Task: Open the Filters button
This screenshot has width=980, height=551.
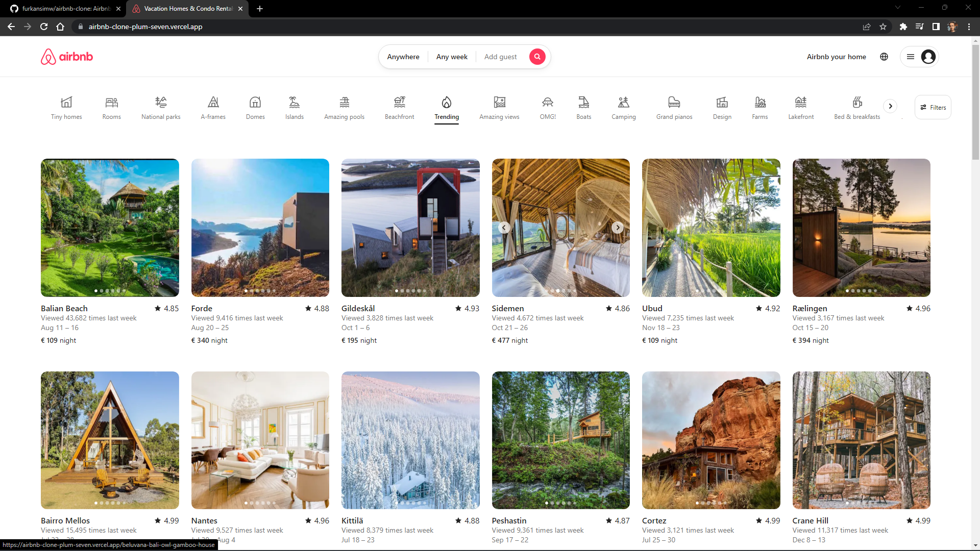Action: [x=933, y=107]
